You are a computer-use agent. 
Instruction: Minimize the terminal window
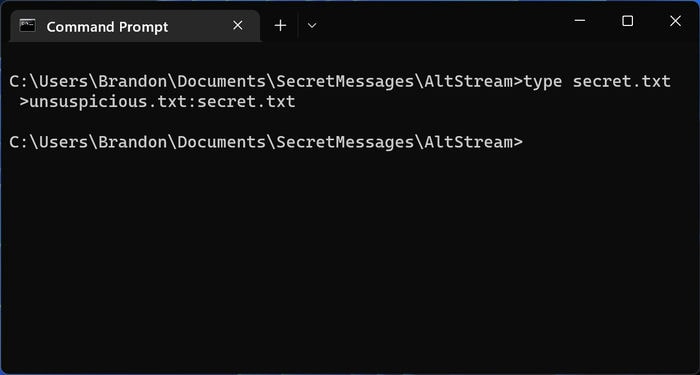pos(580,21)
